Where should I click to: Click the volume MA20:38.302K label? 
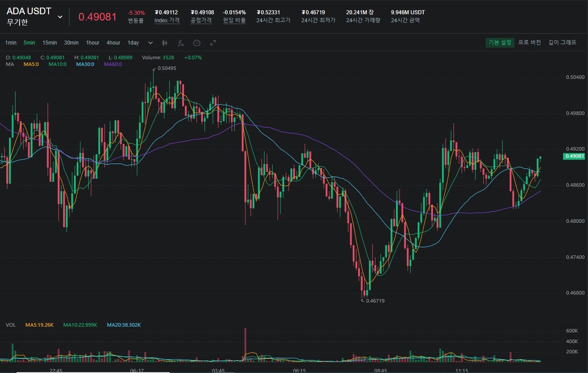coord(124,325)
